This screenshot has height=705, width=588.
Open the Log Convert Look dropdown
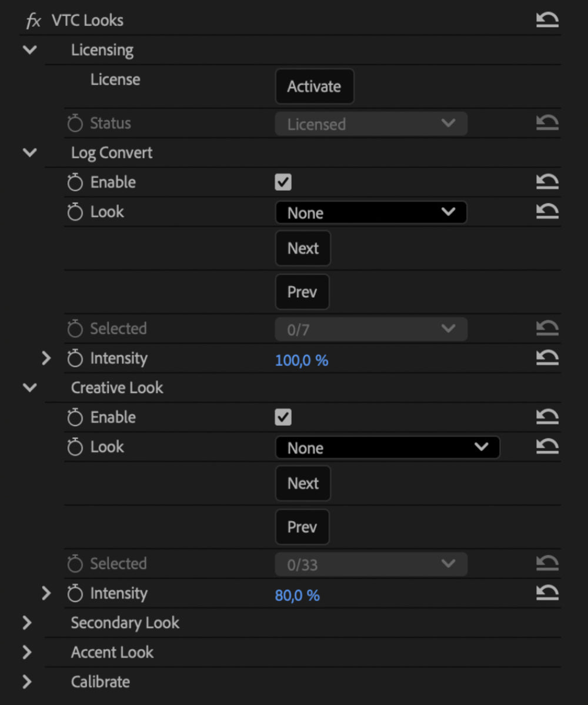click(371, 212)
